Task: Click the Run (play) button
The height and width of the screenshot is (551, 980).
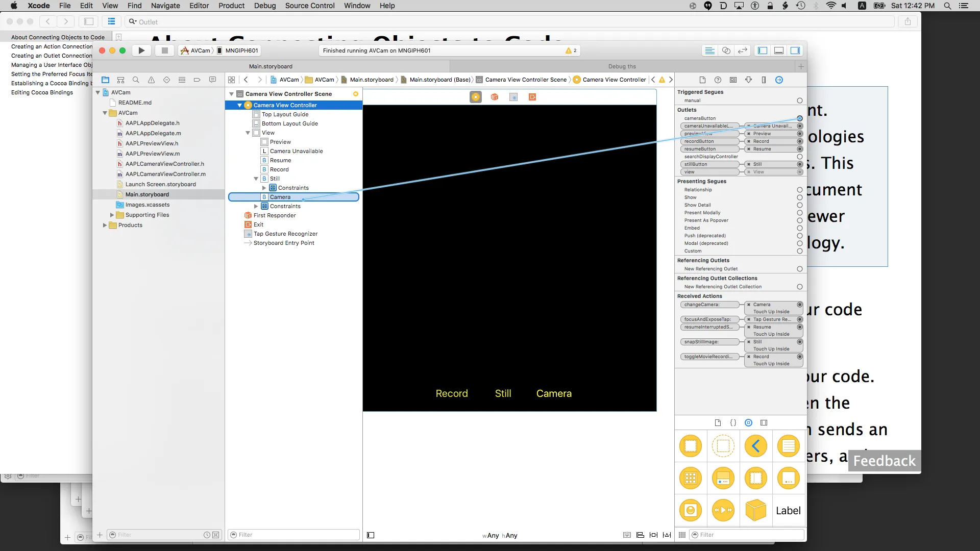Action: click(141, 51)
